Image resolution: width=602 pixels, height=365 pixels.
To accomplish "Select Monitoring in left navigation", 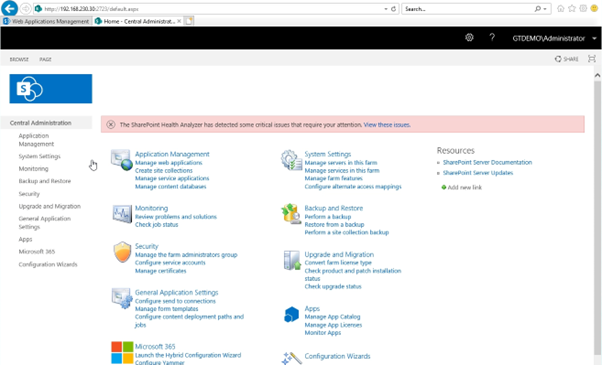I will pyautogui.click(x=33, y=169).
